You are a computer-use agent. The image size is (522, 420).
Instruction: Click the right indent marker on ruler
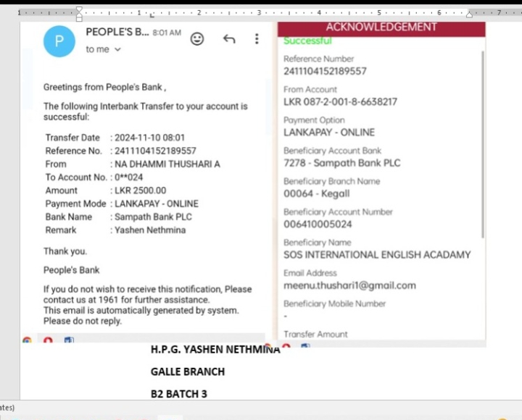click(x=469, y=14)
